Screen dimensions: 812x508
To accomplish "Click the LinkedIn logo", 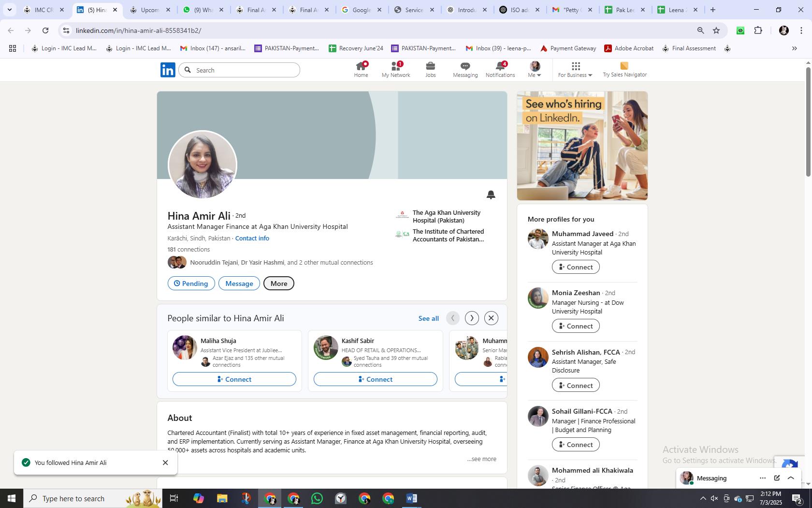I will click(168, 70).
